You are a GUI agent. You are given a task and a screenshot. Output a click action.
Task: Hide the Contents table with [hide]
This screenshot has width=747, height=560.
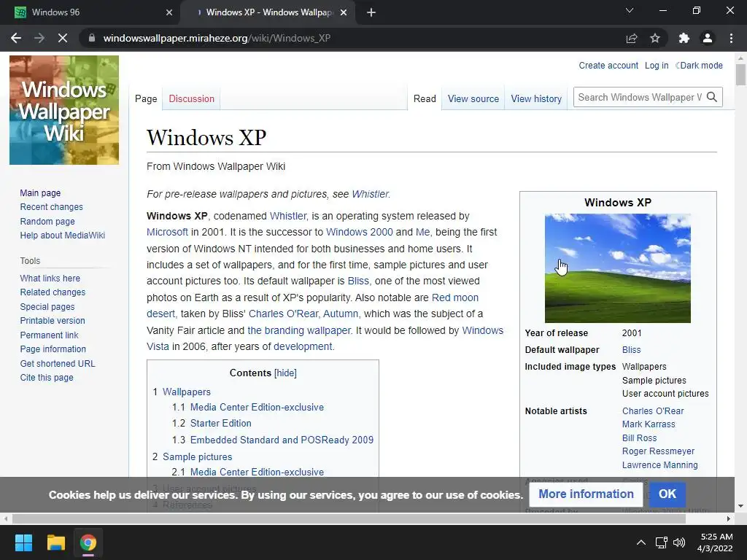point(285,373)
